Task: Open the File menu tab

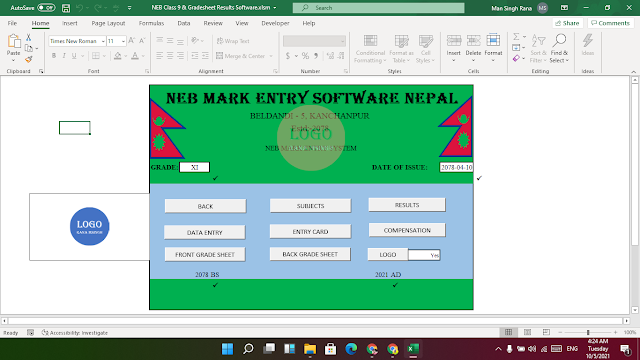Action: pos(12,23)
